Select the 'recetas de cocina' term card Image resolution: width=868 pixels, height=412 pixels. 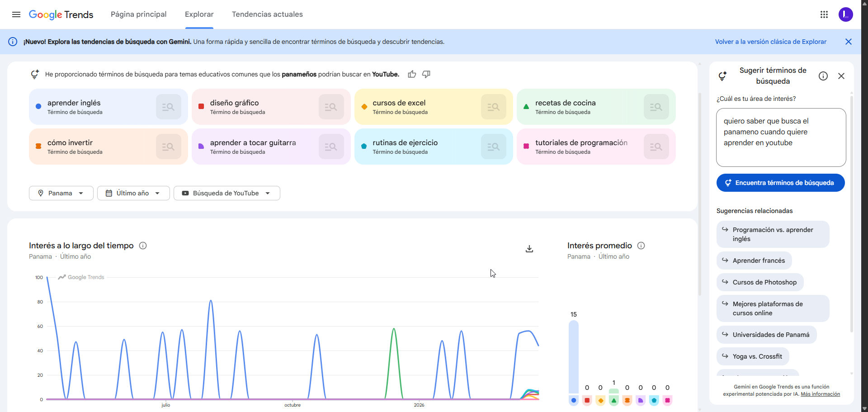point(596,107)
